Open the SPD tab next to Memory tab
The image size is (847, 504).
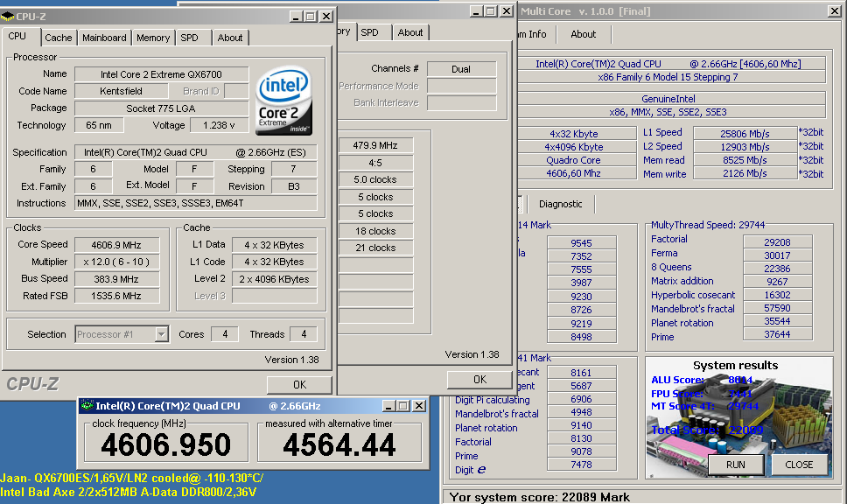tap(189, 38)
